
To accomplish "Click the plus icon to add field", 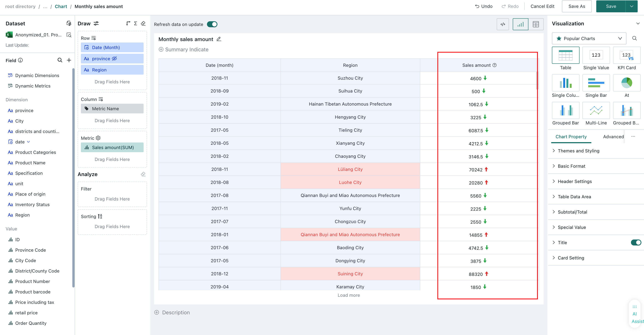I will [69, 60].
